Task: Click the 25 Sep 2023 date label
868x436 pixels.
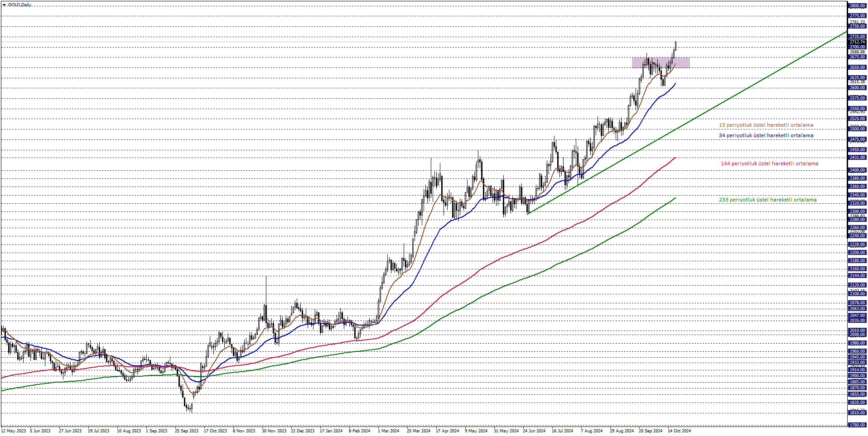Action: pos(187,431)
